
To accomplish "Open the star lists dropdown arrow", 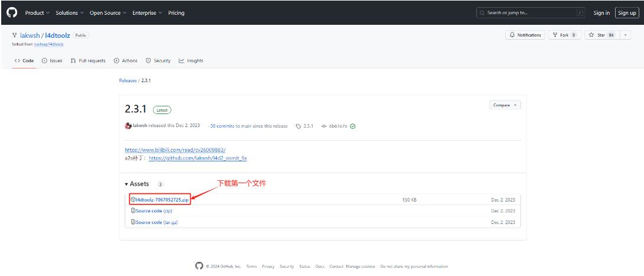I will pyautogui.click(x=625, y=35).
